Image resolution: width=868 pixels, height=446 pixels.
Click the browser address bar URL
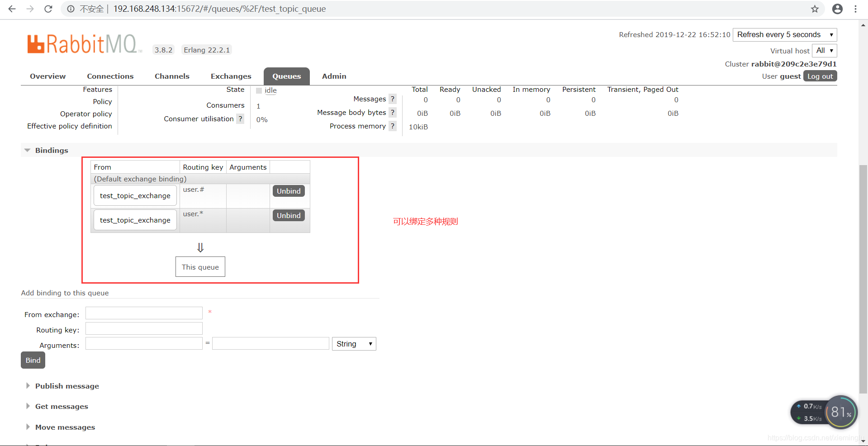pyautogui.click(x=219, y=9)
